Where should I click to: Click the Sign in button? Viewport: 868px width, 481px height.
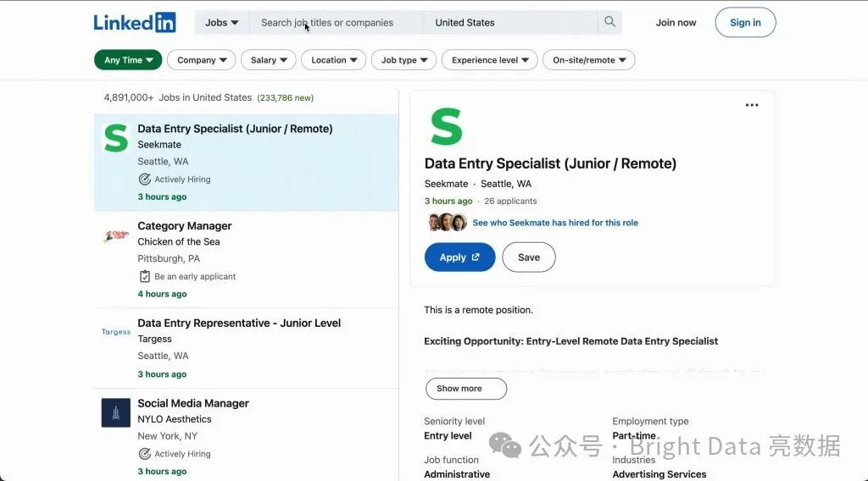point(745,23)
